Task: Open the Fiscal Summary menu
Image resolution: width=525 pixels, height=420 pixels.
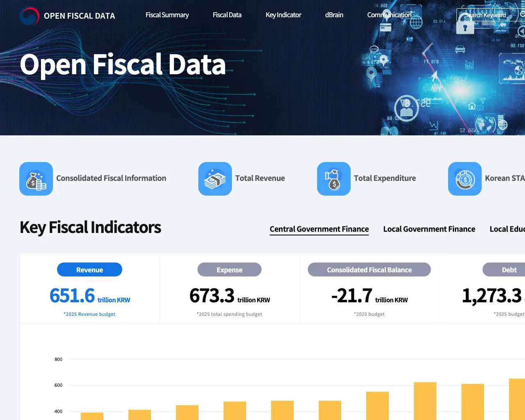Action: tap(167, 15)
